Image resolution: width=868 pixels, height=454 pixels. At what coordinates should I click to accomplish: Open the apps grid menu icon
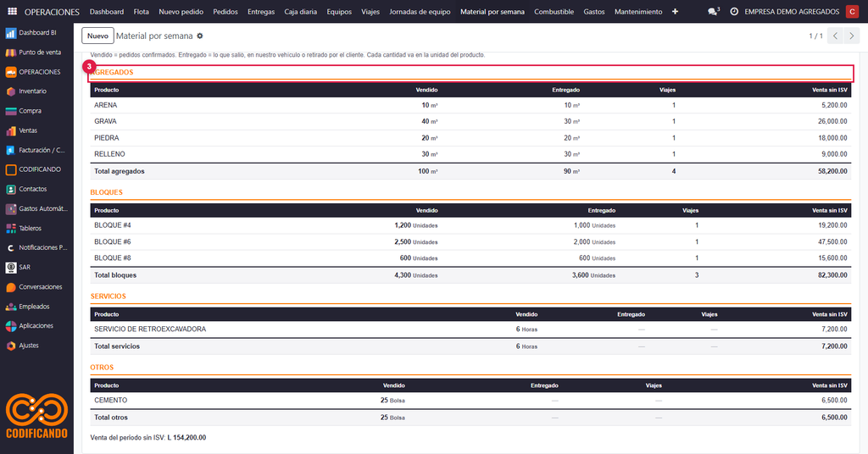click(x=12, y=11)
